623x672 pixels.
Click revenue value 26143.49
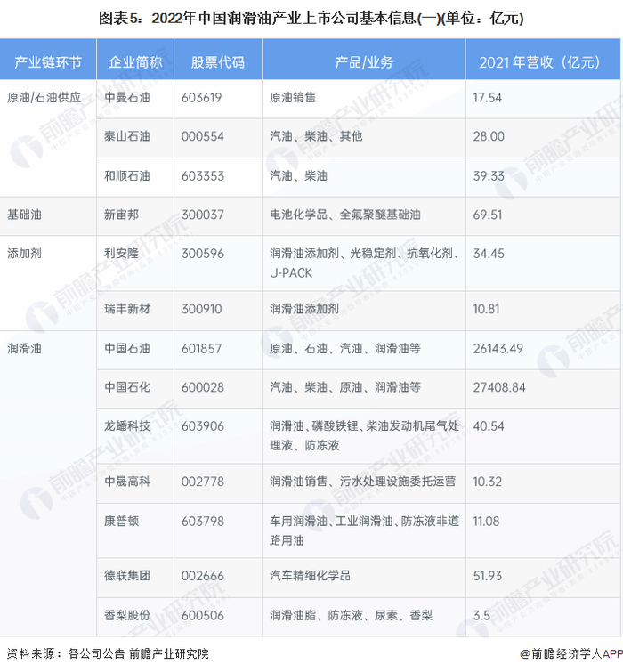pos(498,348)
